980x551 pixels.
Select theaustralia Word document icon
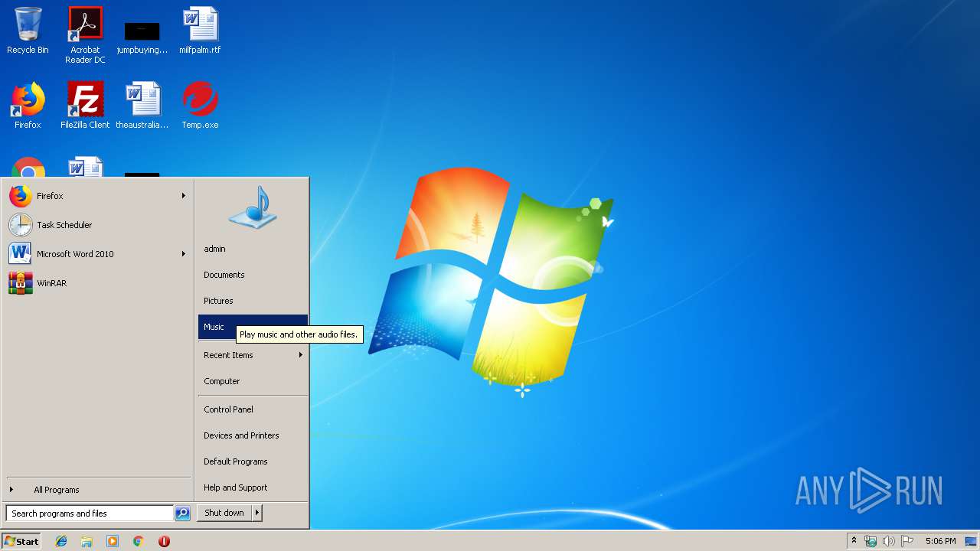(x=142, y=106)
